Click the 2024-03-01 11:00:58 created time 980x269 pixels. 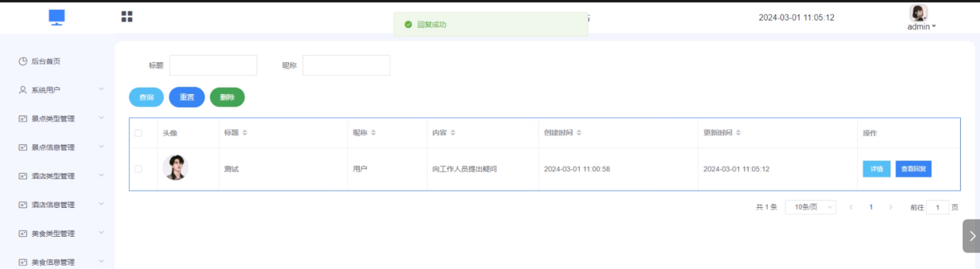[577, 169]
